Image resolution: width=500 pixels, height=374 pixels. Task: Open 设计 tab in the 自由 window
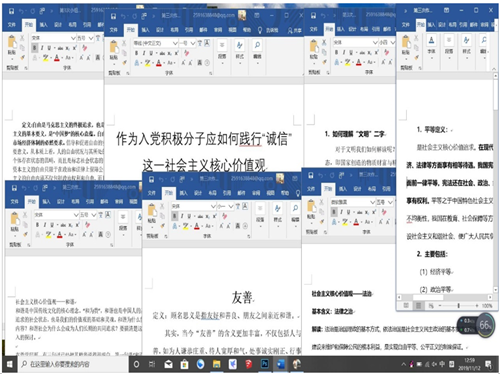(x=58, y=25)
